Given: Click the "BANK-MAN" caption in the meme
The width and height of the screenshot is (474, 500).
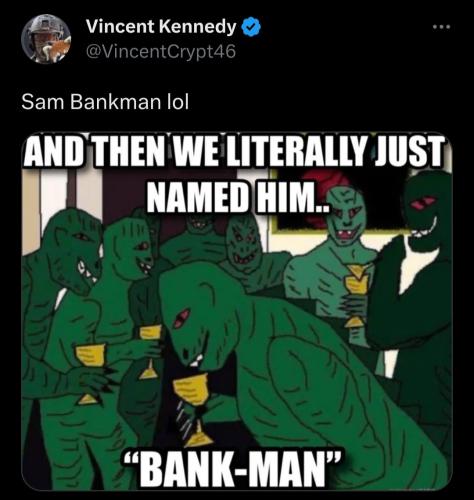Looking at the screenshot, I should coord(232,468).
